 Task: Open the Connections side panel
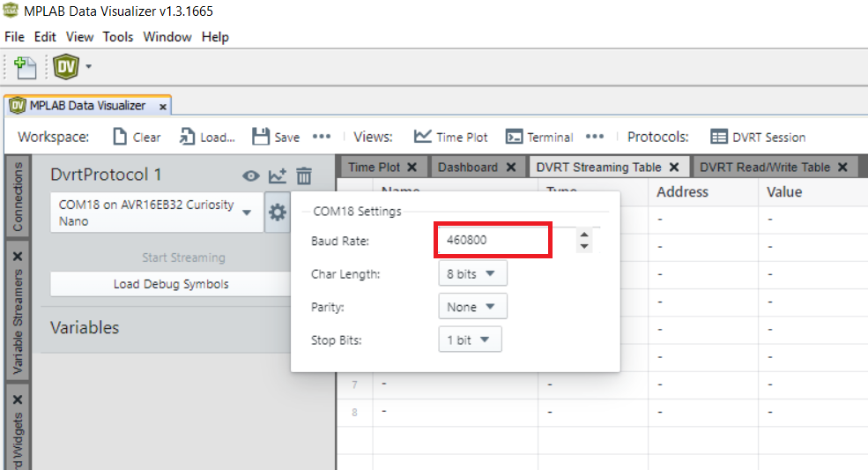pyautogui.click(x=18, y=197)
